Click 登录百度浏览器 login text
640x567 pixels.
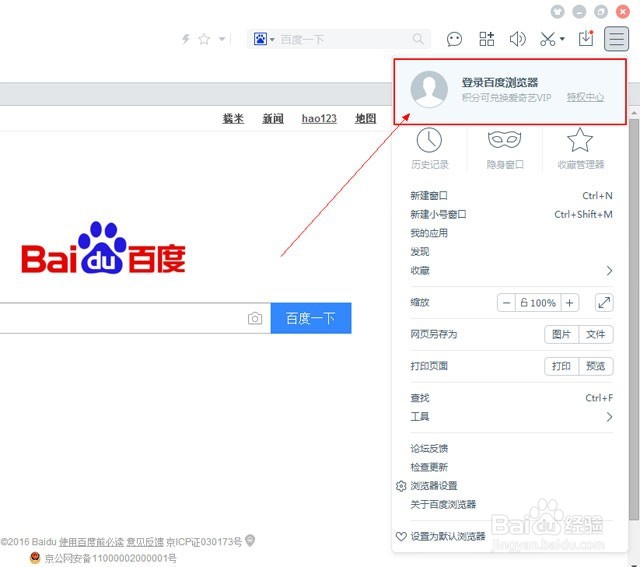click(x=500, y=82)
